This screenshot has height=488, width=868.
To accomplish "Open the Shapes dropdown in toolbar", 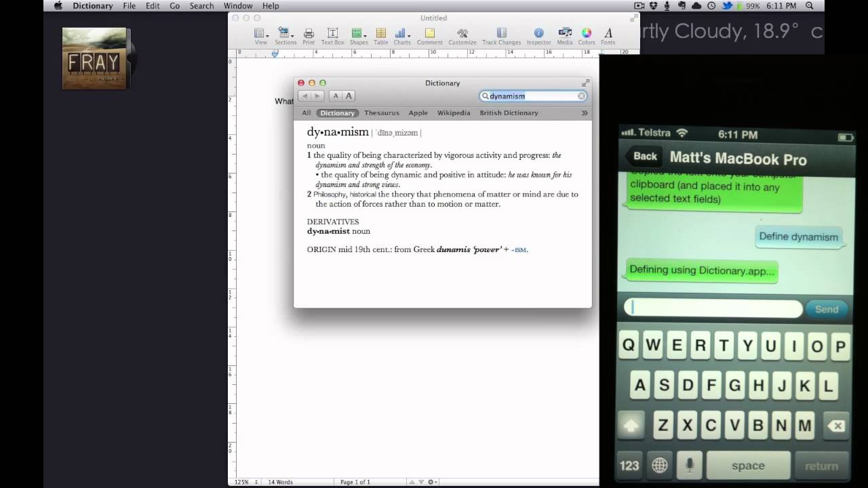I will pyautogui.click(x=358, y=34).
